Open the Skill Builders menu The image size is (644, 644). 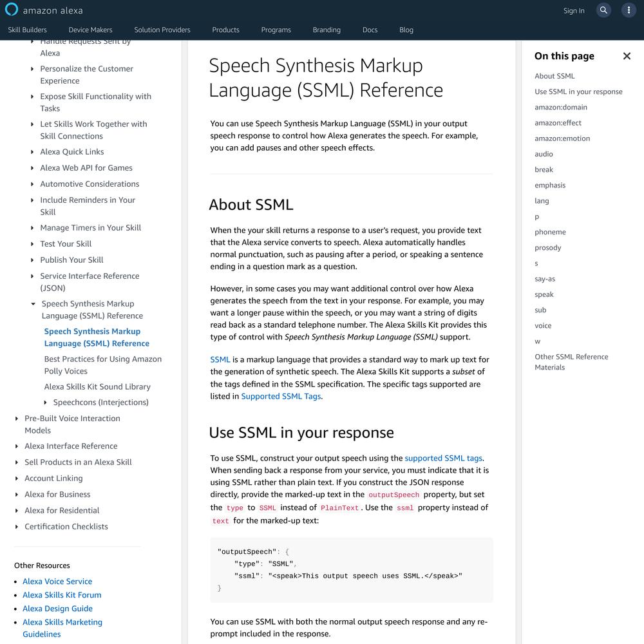28,30
